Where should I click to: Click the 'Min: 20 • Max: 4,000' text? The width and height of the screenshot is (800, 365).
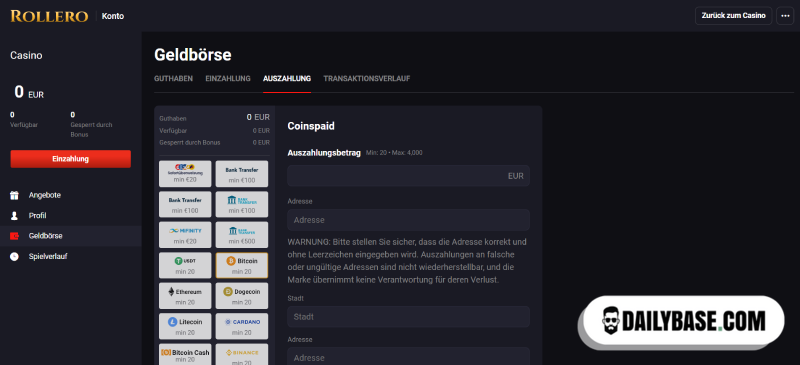pos(394,153)
